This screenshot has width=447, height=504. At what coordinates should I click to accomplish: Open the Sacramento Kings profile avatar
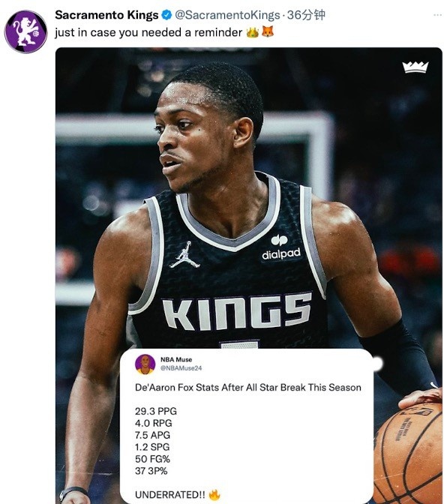click(25, 31)
